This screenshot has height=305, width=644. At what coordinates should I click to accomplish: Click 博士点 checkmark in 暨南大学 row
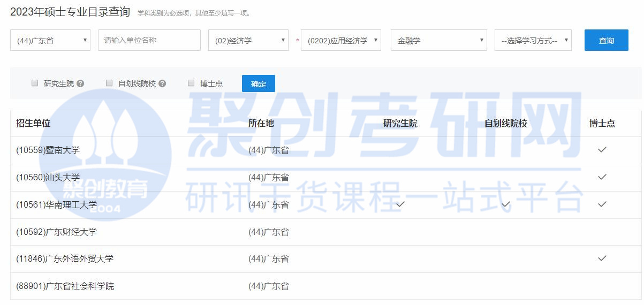click(x=602, y=150)
